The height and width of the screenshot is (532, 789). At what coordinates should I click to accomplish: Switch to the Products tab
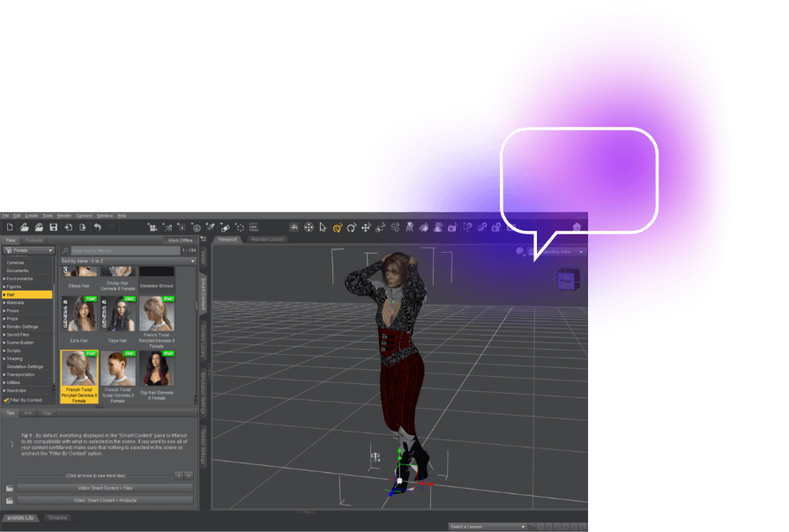(x=34, y=240)
